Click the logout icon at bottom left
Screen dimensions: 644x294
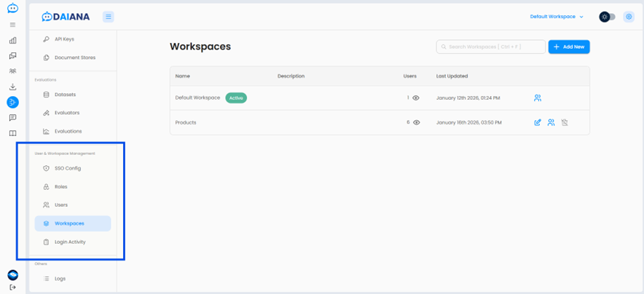click(12, 287)
